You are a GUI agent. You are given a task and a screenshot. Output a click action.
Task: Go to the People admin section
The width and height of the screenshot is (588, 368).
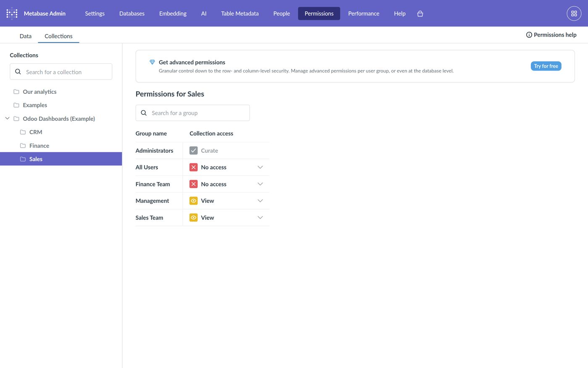coord(281,13)
